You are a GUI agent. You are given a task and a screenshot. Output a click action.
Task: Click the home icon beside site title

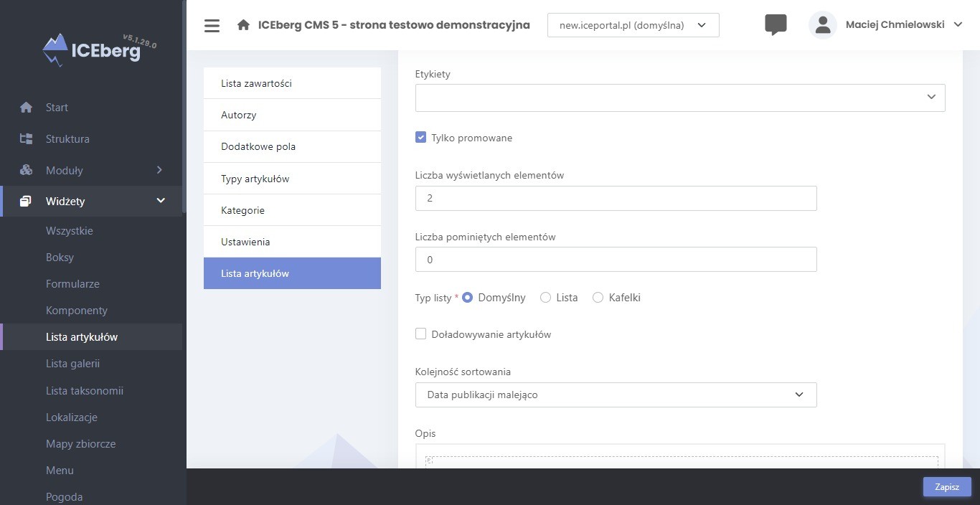pos(243,25)
